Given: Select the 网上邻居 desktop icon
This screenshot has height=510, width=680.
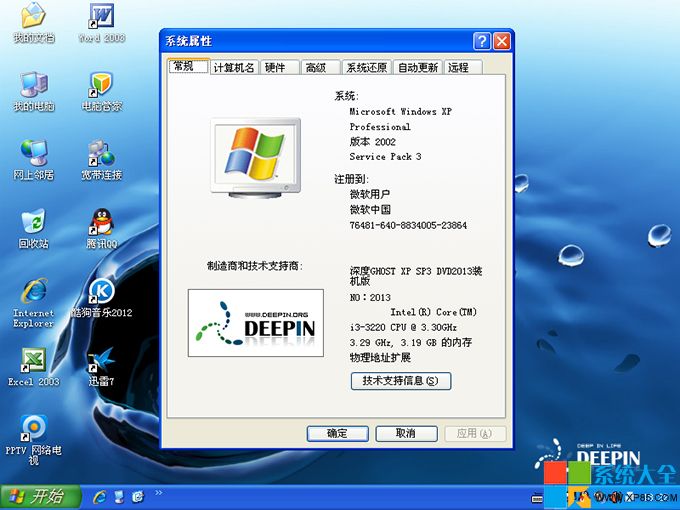Looking at the screenshot, I should tap(33, 160).
